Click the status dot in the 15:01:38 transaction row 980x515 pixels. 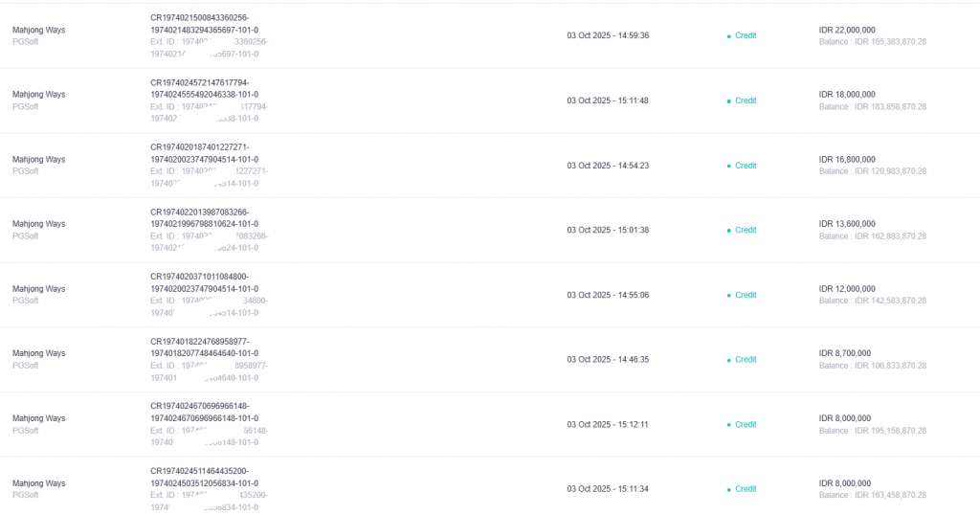[x=728, y=231]
